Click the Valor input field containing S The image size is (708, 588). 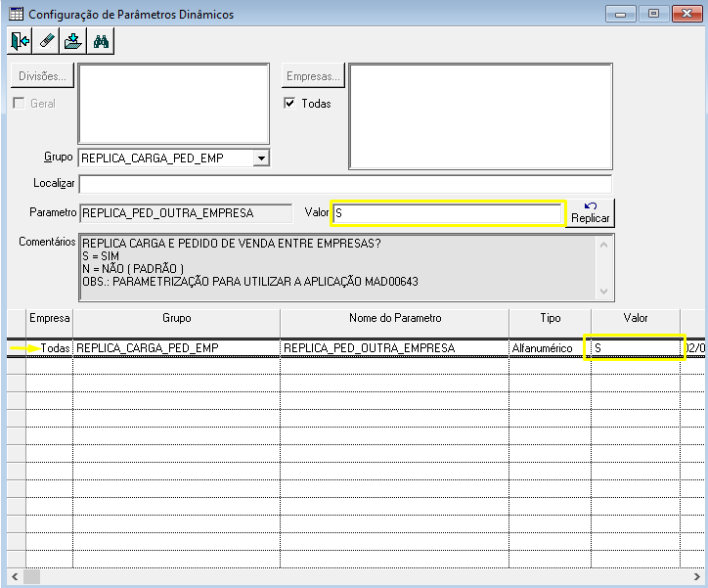pyautogui.click(x=448, y=212)
